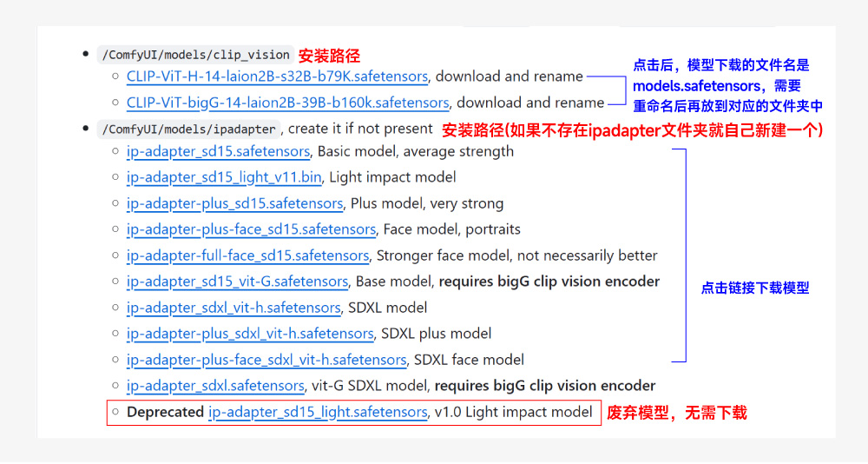
Task: Click 'download and rename' after CLIP-ViT-bigG link
Action: click(530, 103)
